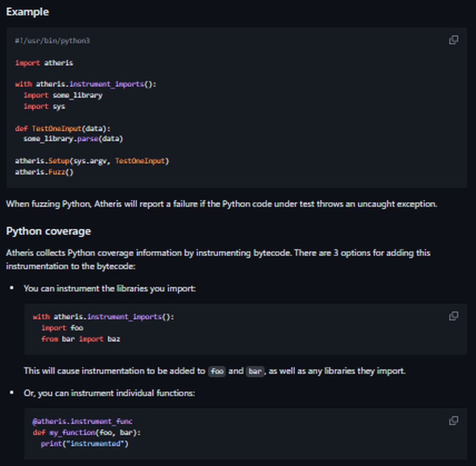Click '@atheris.instrument_func' decorator line

coord(82,421)
